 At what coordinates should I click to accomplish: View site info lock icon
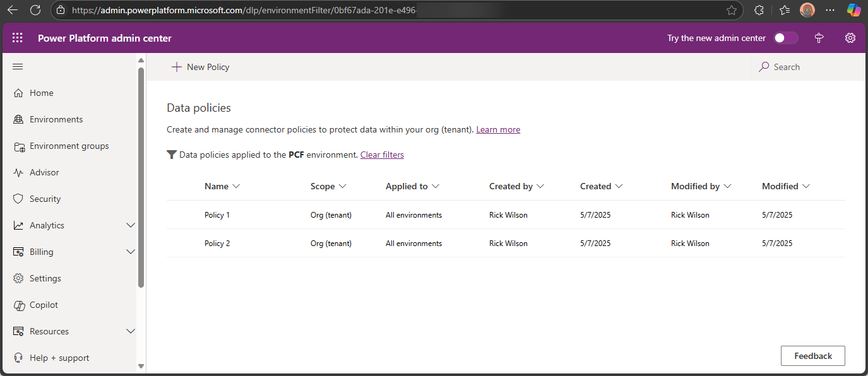click(x=61, y=10)
